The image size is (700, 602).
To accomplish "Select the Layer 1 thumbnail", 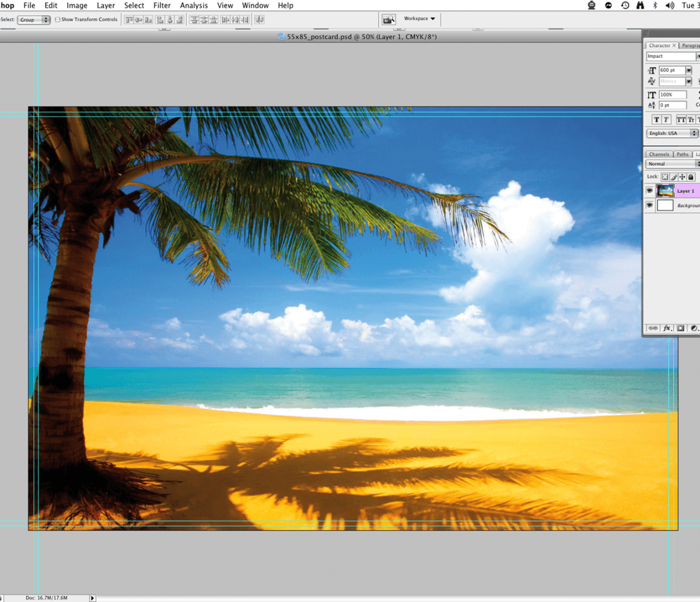I will (665, 191).
